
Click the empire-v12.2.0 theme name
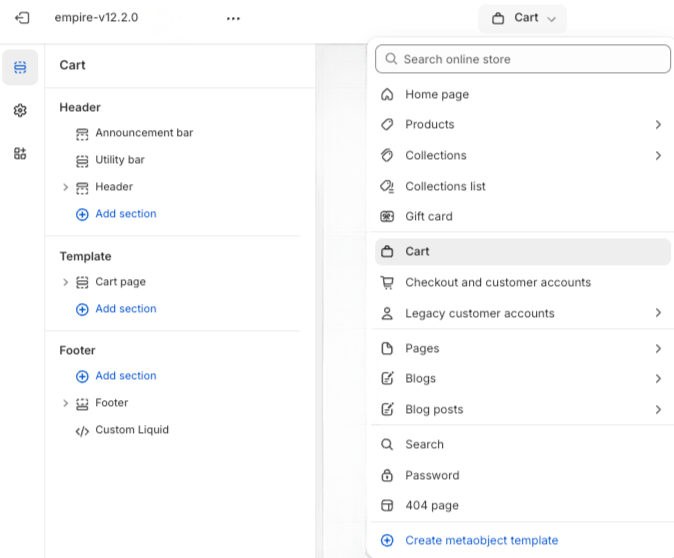click(x=96, y=18)
